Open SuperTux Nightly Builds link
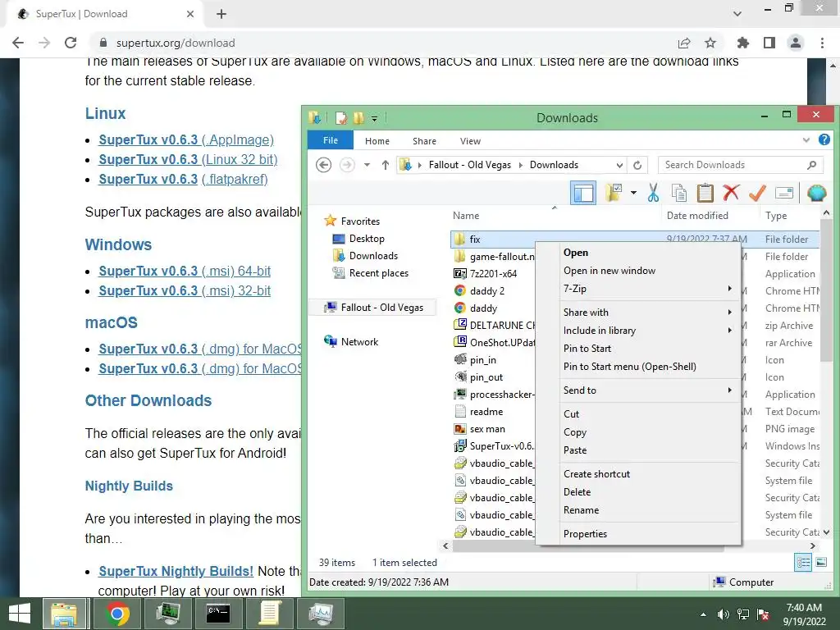Viewport: 840px width, 630px height. point(176,571)
